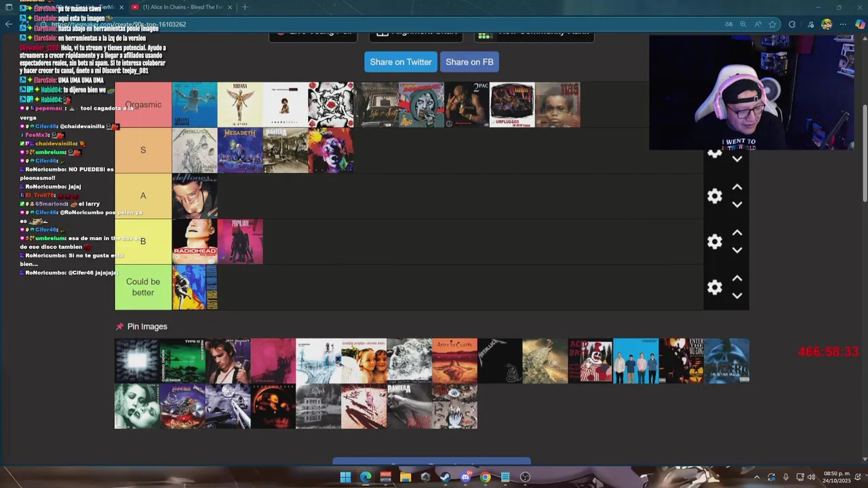Pick Pantera Vulgar Display of Power cover
Image resolution: width=868 pixels, height=488 pixels.
tap(410, 407)
